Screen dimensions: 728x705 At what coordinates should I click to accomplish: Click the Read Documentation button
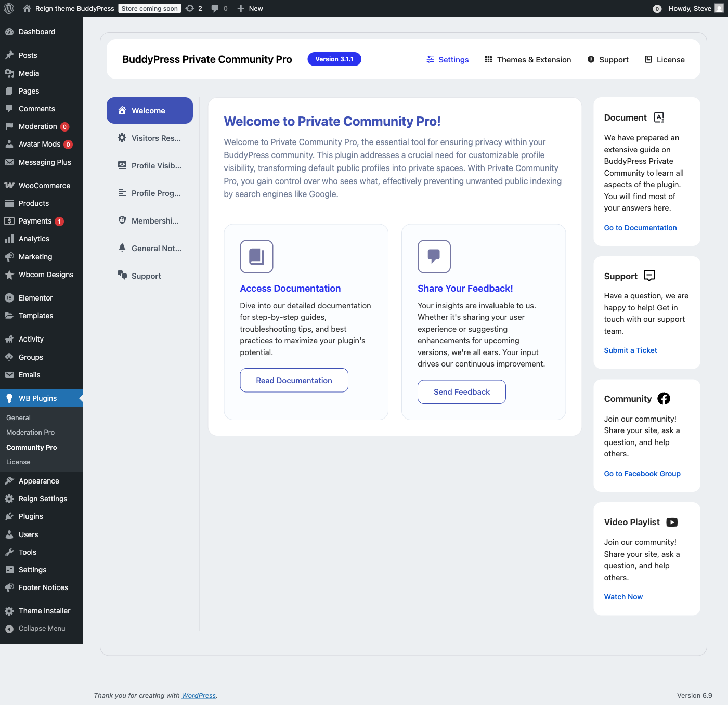click(294, 380)
